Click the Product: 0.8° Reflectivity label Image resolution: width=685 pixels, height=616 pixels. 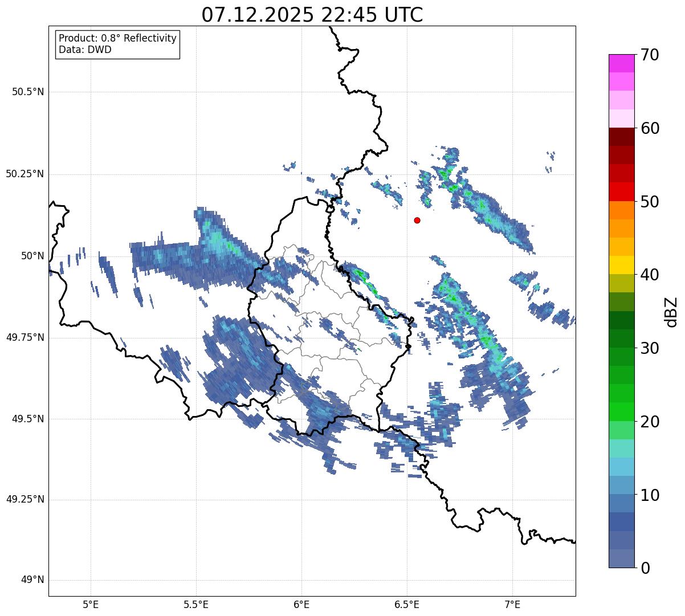point(118,38)
